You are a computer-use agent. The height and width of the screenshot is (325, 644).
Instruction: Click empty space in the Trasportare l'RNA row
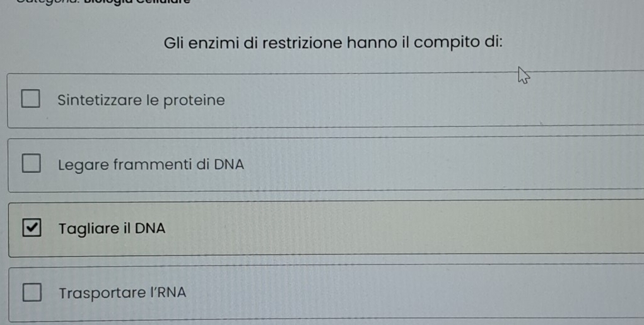tap(410, 293)
